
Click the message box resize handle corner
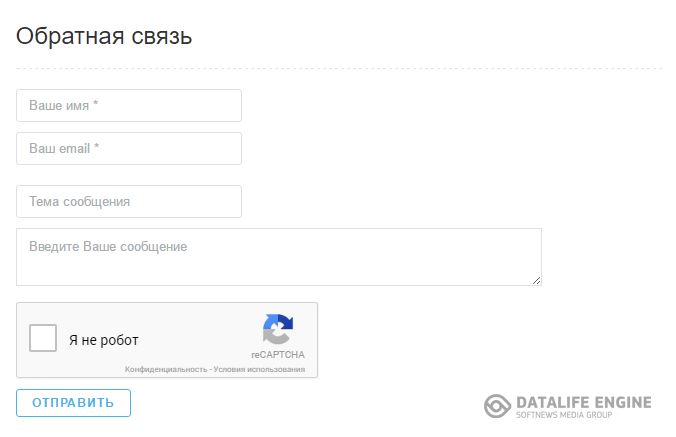[x=536, y=281]
